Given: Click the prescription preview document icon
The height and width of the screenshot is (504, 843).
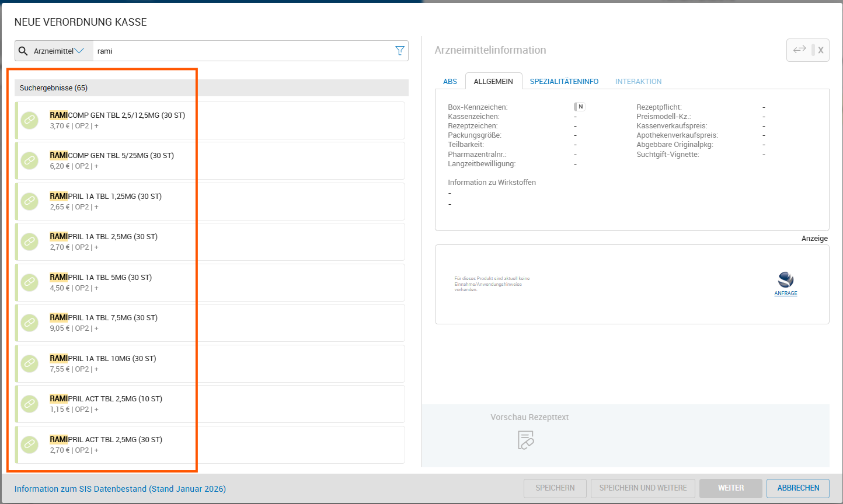Looking at the screenshot, I should [x=526, y=440].
